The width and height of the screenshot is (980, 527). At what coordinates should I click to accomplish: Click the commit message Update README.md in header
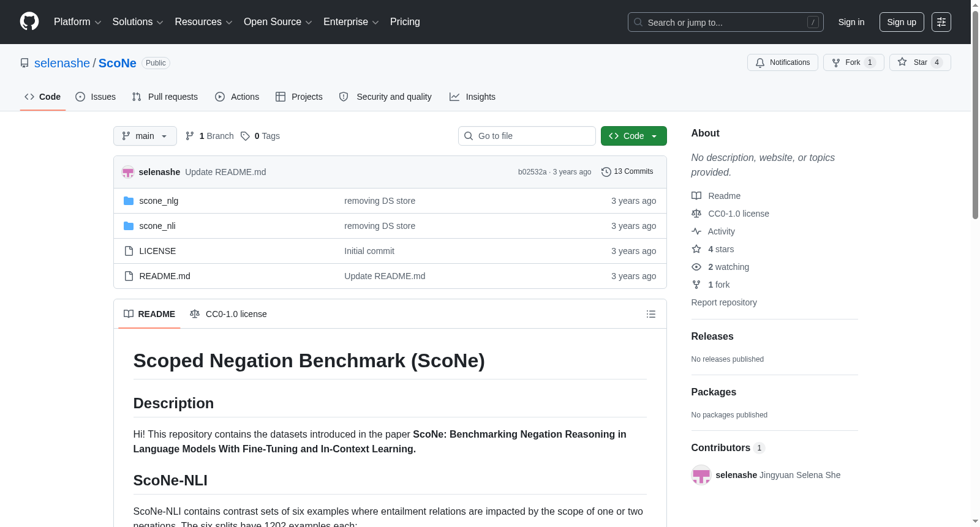[x=225, y=172]
